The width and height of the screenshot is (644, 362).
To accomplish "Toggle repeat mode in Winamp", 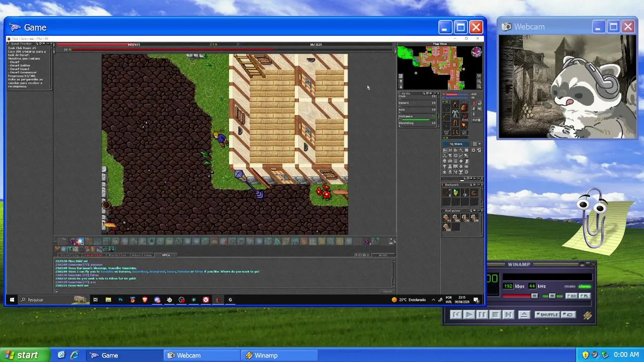I will coord(569,315).
